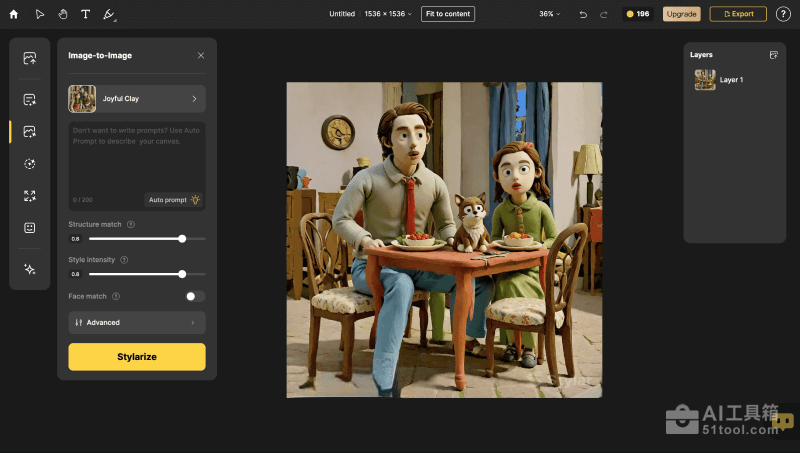The height and width of the screenshot is (453, 800).
Task: Open the canvas size 1536 × 1536 dropdown
Action: coord(389,14)
